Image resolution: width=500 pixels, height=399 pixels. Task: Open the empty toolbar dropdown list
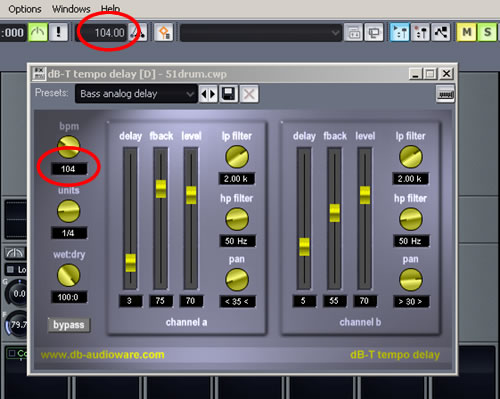pyautogui.click(x=261, y=33)
